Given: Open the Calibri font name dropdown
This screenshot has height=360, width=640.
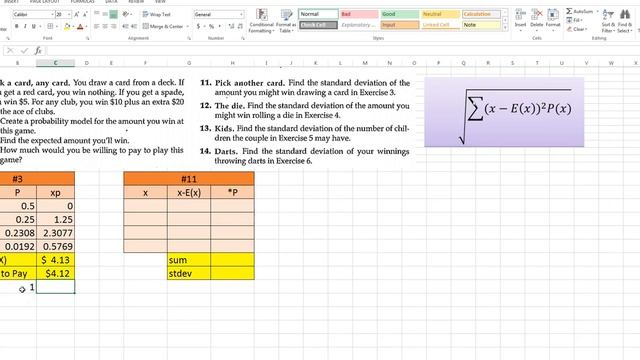Looking at the screenshot, I should click(52, 14).
